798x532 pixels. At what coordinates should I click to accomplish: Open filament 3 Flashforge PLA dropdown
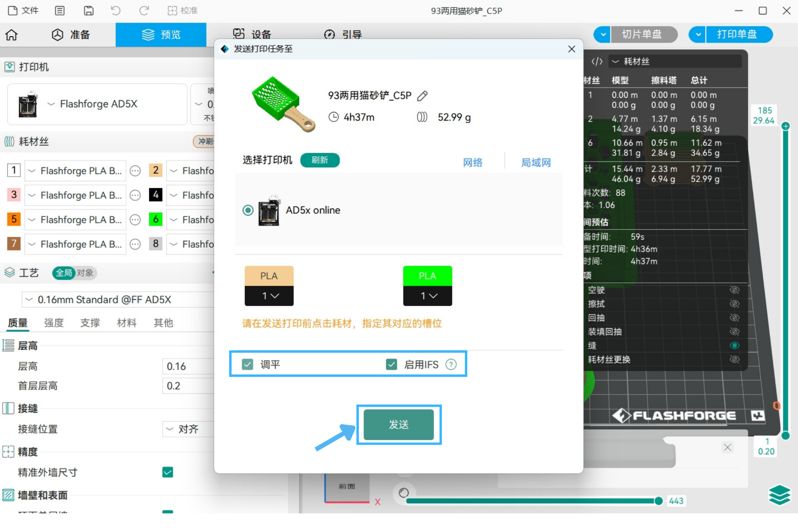click(x=75, y=195)
